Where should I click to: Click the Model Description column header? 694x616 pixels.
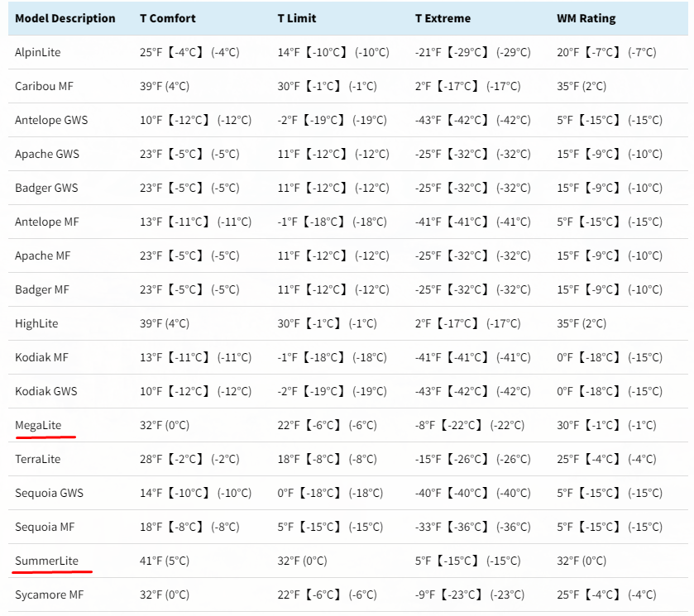65,18
